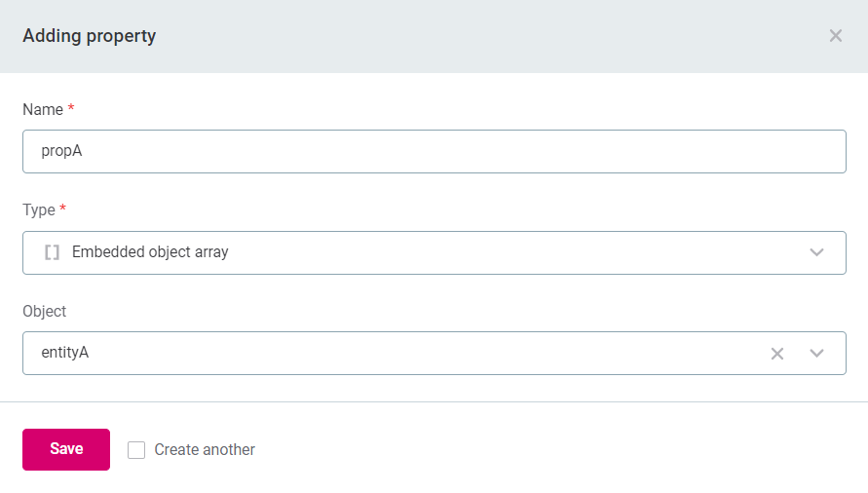868x493 pixels.
Task: Click the Adding property dialog title
Action: coord(90,36)
